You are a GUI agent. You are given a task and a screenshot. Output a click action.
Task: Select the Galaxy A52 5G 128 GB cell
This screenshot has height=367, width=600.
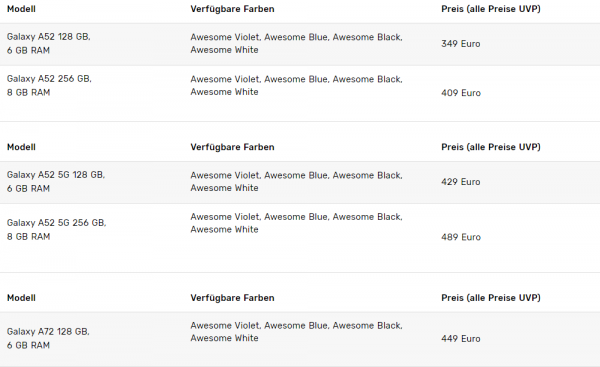[56, 182]
